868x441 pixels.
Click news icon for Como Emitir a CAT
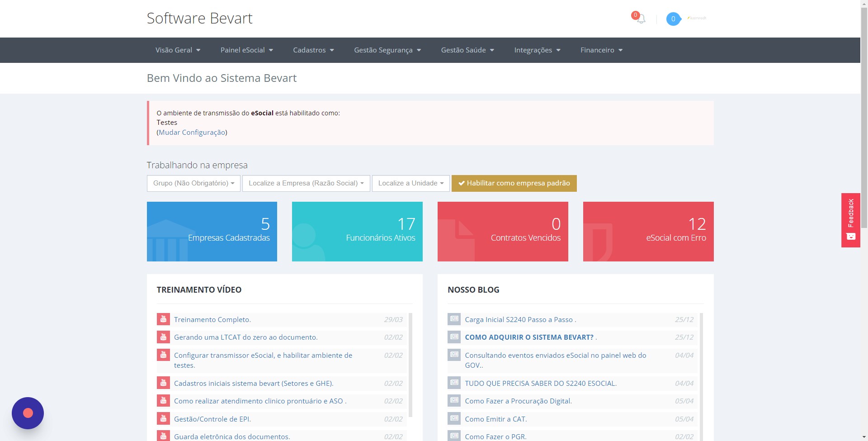[454, 419]
